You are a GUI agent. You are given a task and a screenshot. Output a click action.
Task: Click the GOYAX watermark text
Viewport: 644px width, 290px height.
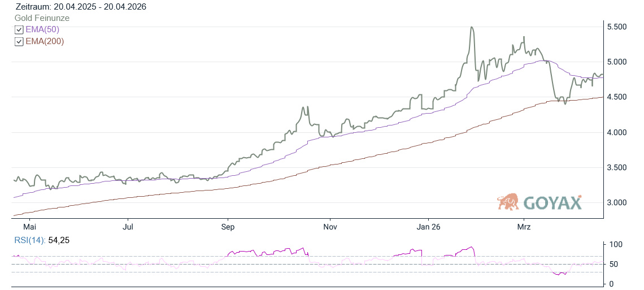[x=551, y=203]
